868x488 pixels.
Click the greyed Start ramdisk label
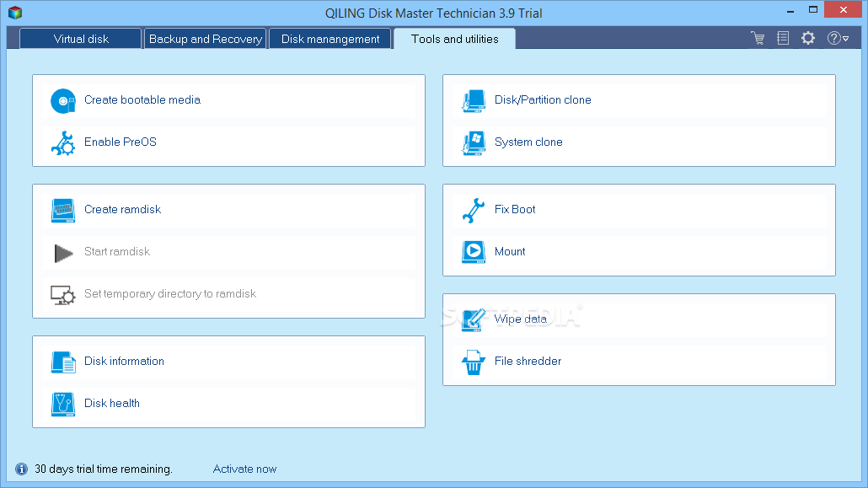point(117,251)
